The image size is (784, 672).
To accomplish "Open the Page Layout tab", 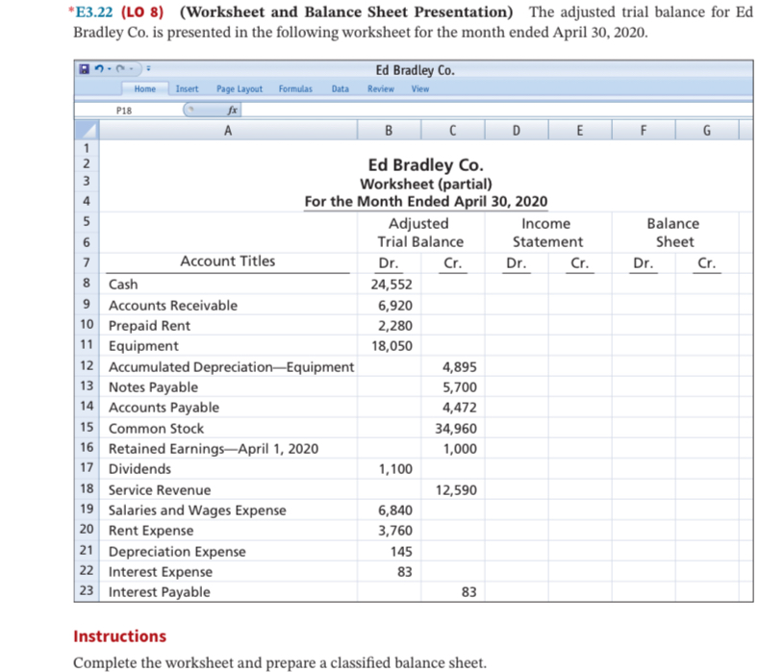I will [240, 88].
